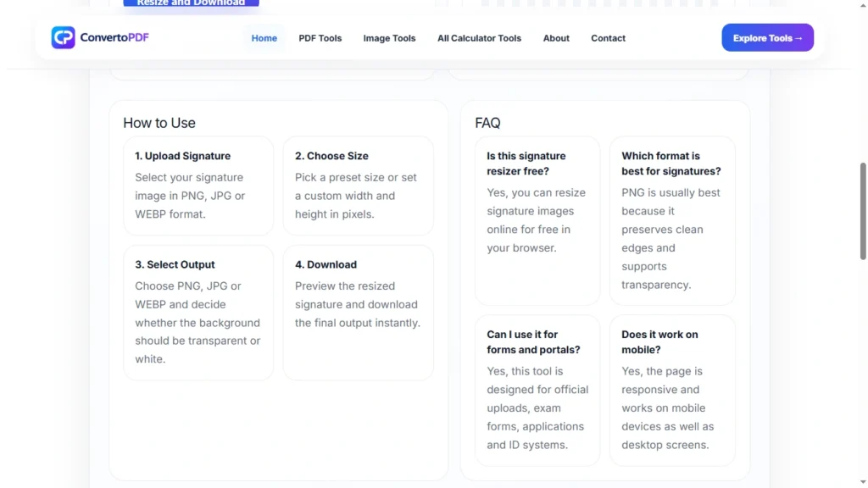
Task: Click "Can I use it for forms and portals?"
Action: pyautogui.click(x=533, y=342)
